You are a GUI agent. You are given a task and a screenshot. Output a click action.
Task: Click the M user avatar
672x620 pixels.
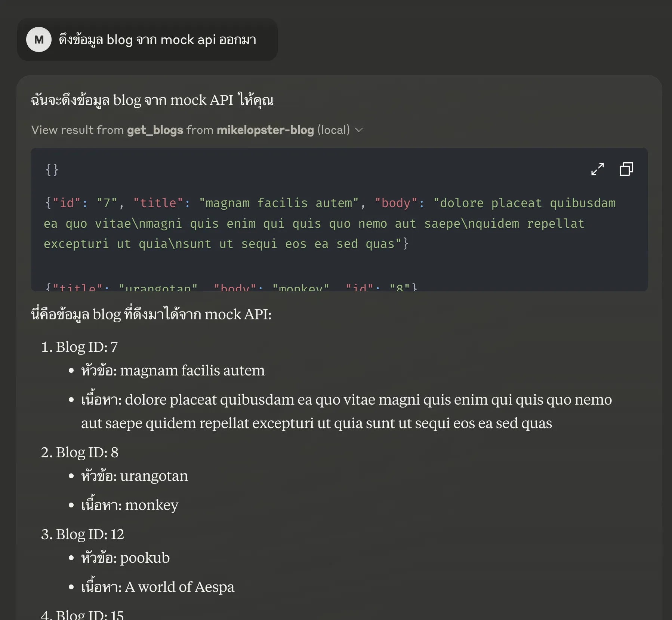click(x=39, y=40)
